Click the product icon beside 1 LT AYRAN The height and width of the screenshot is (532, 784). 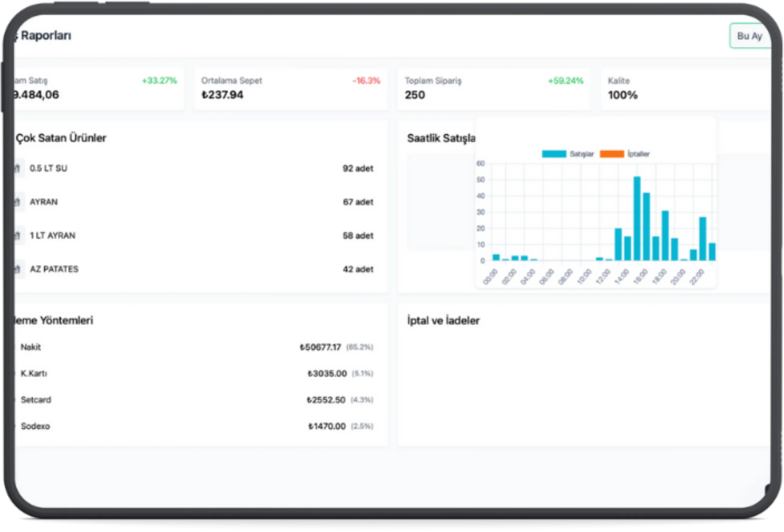[x=18, y=235]
